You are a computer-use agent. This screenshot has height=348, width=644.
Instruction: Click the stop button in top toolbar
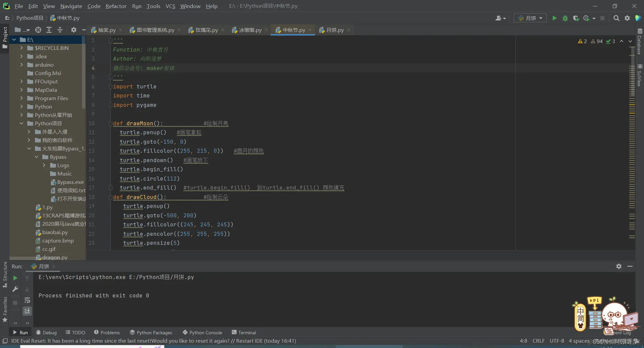(x=602, y=18)
